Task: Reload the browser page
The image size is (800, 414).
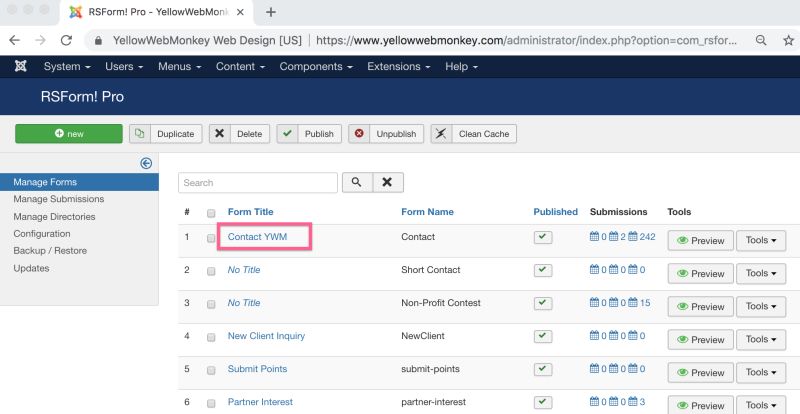Action: (x=66, y=40)
